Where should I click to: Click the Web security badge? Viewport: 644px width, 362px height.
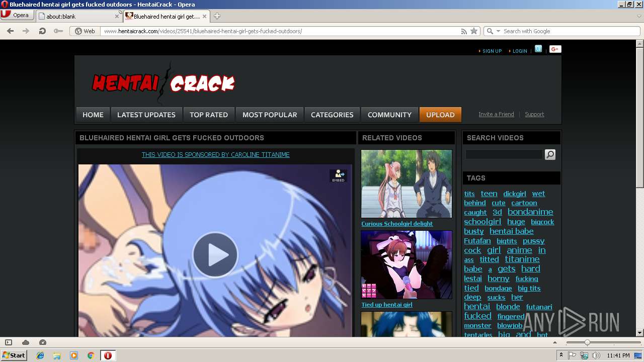click(85, 31)
